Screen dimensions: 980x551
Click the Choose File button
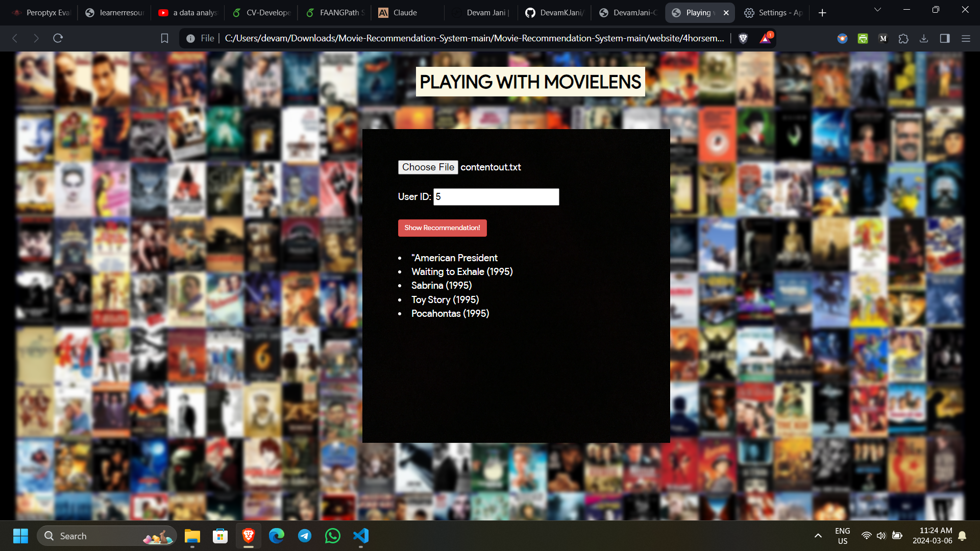pyautogui.click(x=428, y=167)
